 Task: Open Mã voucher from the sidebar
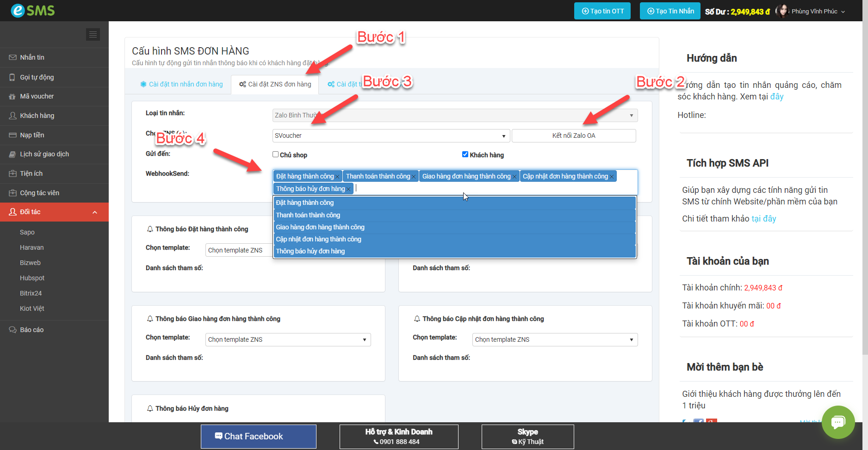pos(37,96)
